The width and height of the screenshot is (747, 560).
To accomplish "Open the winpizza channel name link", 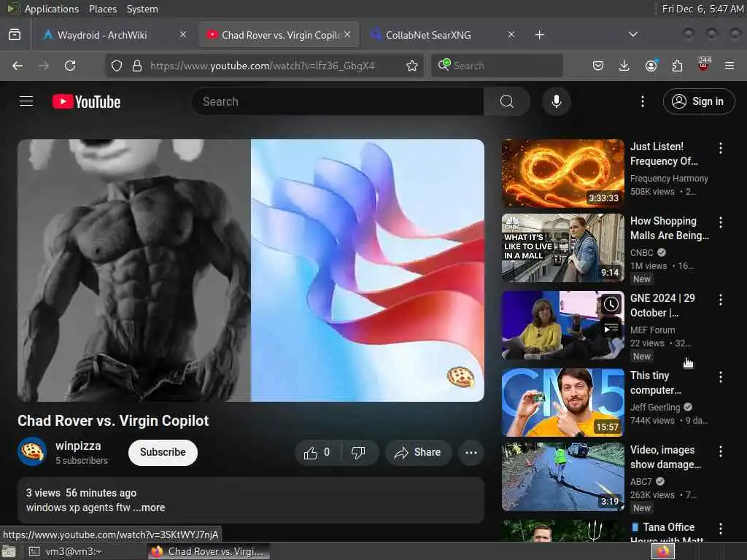I will [x=78, y=446].
